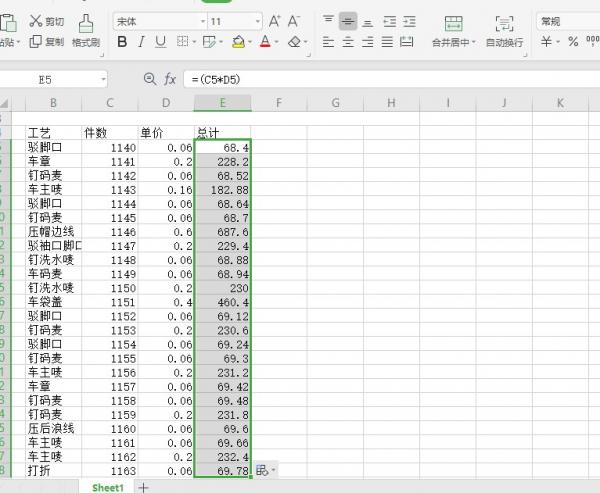Open the fill color dropdown arrow

click(x=250, y=41)
